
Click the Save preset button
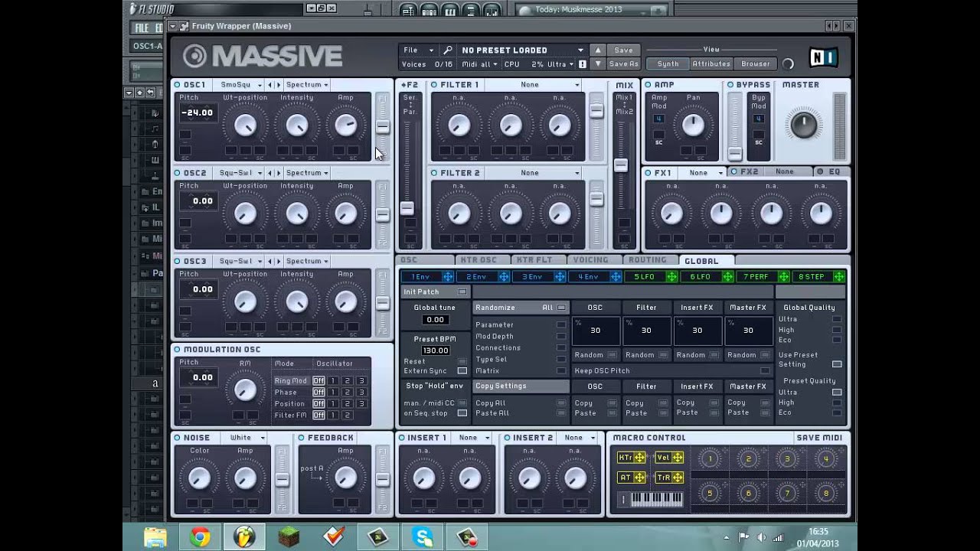pos(623,50)
